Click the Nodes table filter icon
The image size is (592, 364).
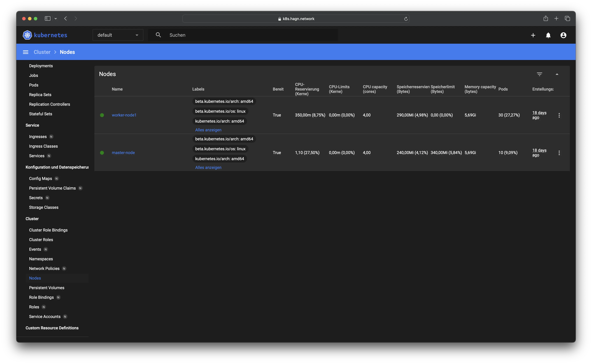tap(540, 74)
